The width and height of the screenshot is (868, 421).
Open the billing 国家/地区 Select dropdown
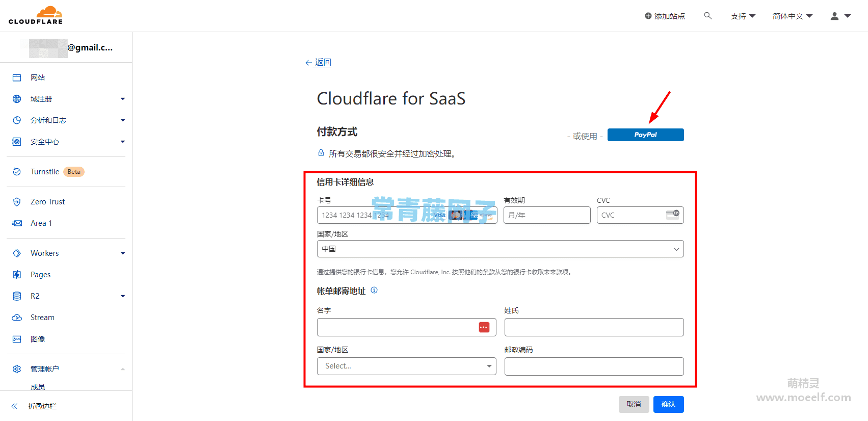[x=406, y=366]
